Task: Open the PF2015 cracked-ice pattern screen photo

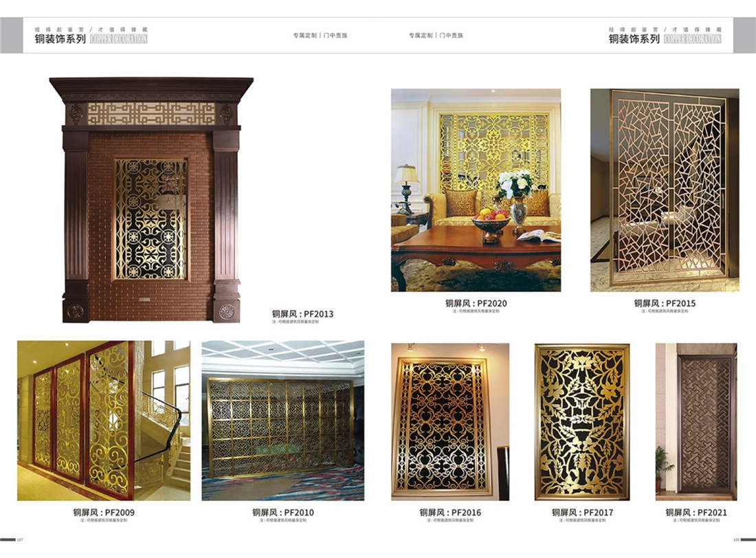Action: (x=665, y=190)
